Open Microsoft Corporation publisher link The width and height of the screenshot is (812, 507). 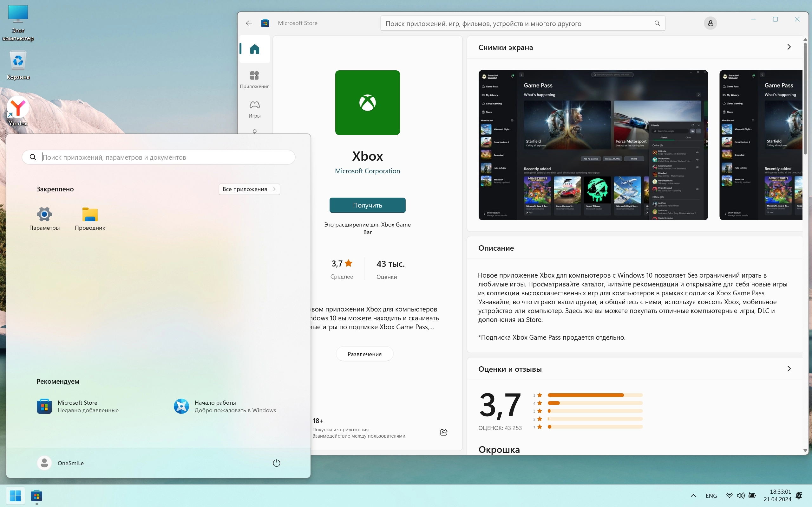tap(367, 171)
